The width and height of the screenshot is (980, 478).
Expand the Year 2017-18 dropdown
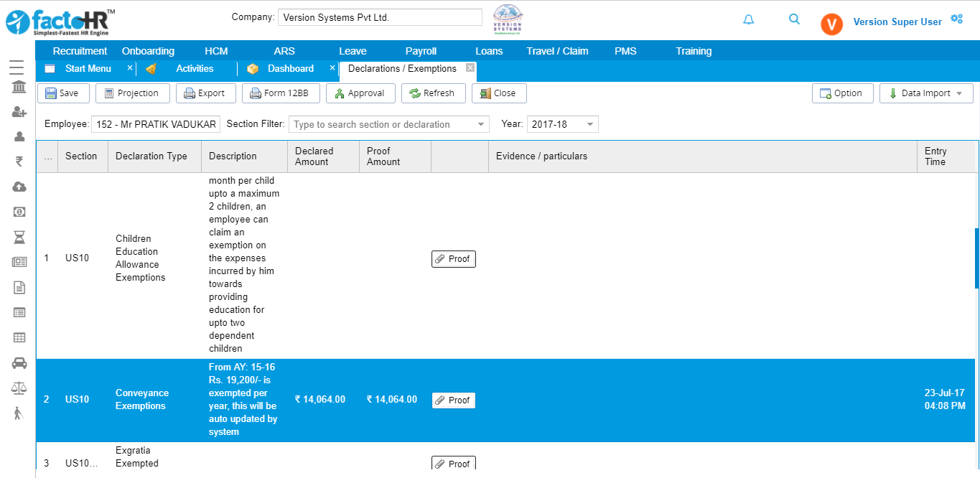pos(562,123)
